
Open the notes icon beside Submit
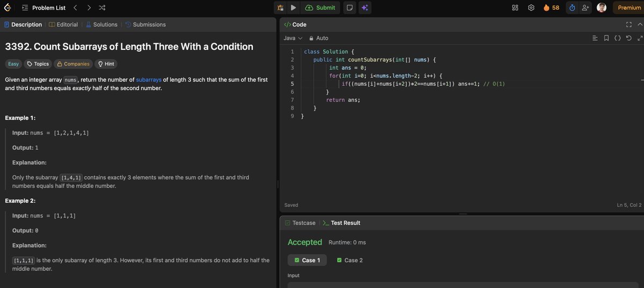click(x=349, y=8)
